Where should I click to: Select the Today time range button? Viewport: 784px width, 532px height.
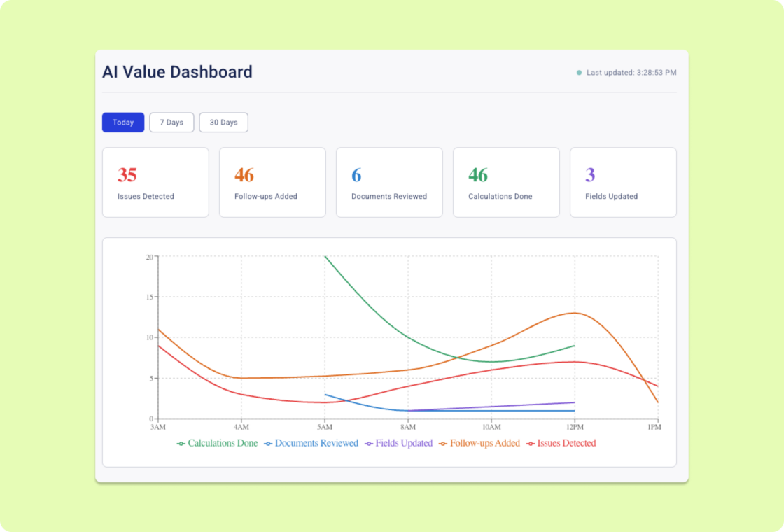pyautogui.click(x=123, y=122)
